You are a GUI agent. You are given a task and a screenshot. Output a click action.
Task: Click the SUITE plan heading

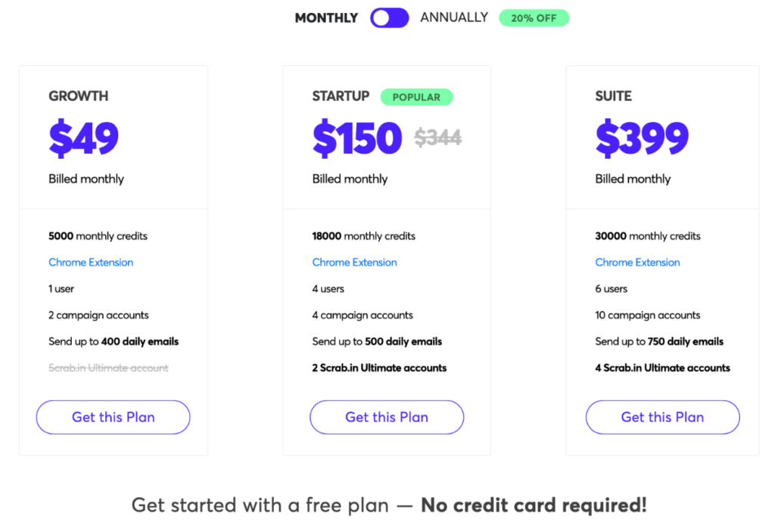point(613,96)
